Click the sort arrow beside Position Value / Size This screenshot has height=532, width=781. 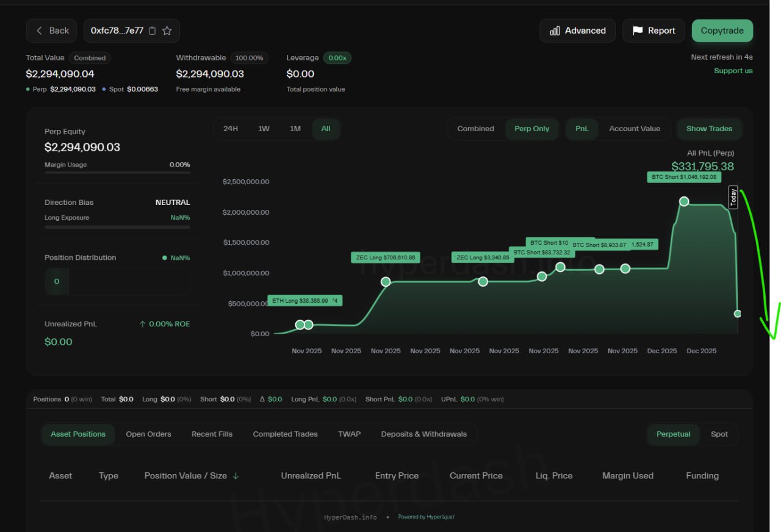pos(236,476)
